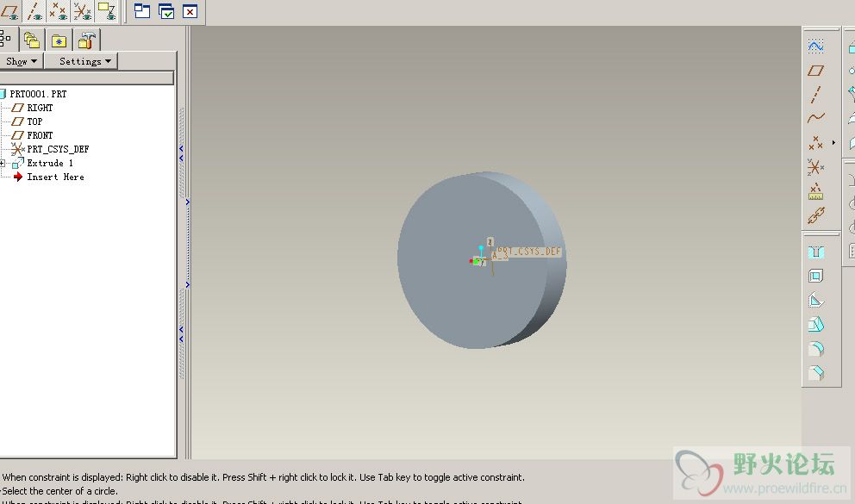Select the Shell tool

(815, 276)
